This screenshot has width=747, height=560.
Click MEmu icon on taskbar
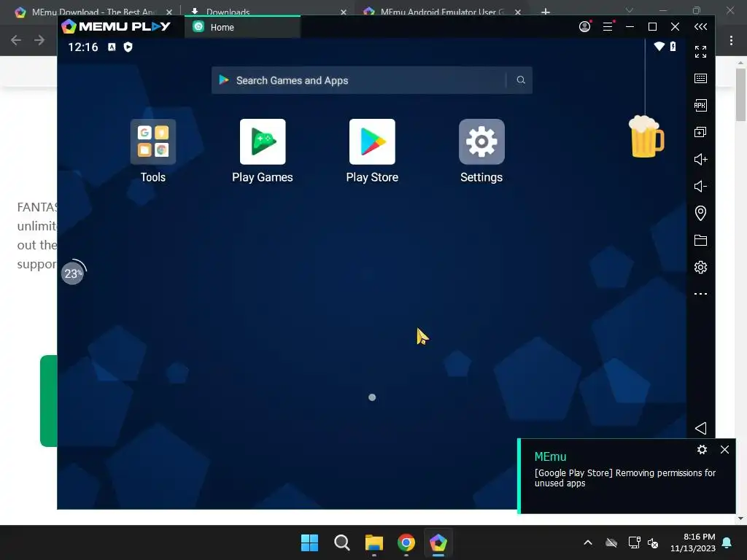(438, 542)
